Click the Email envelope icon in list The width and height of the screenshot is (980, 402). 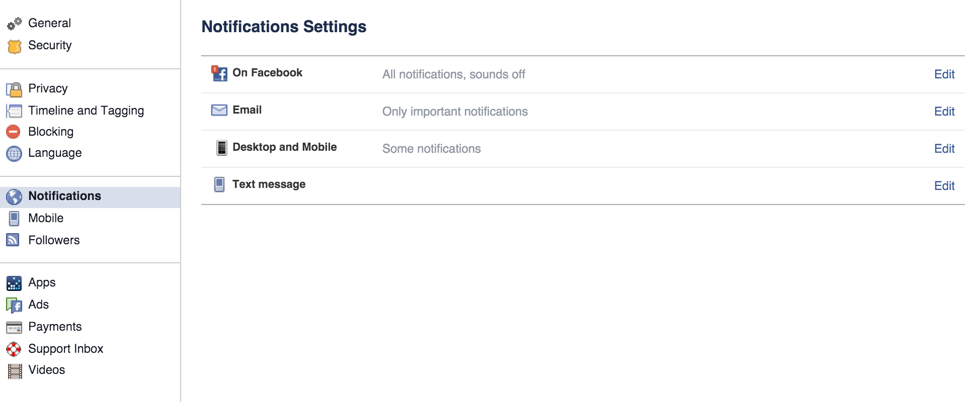(x=219, y=110)
